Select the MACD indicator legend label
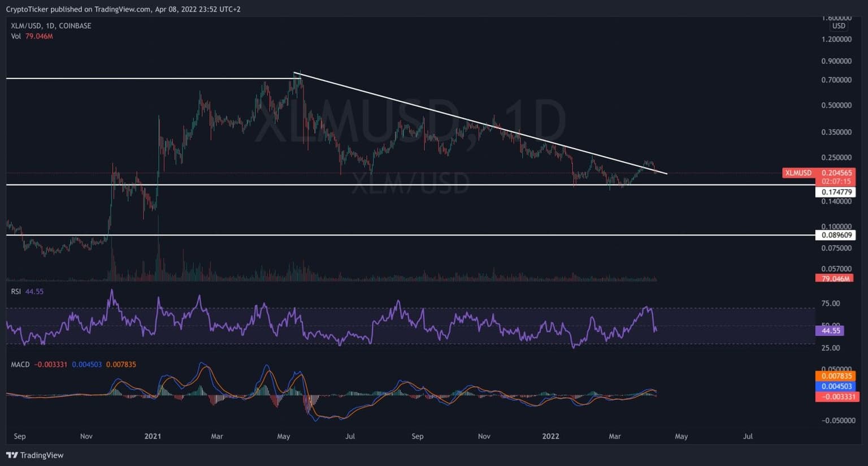 click(x=20, y=365)
